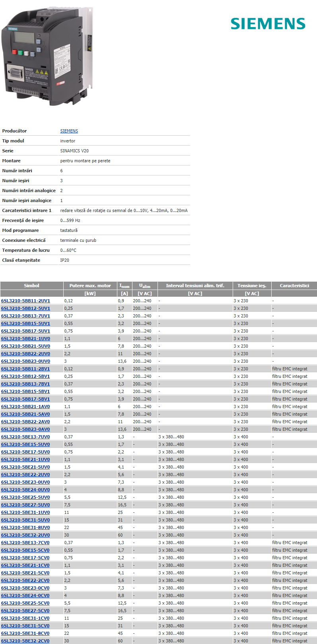Select the 0...60°C working temperature value

pos(68,250)
